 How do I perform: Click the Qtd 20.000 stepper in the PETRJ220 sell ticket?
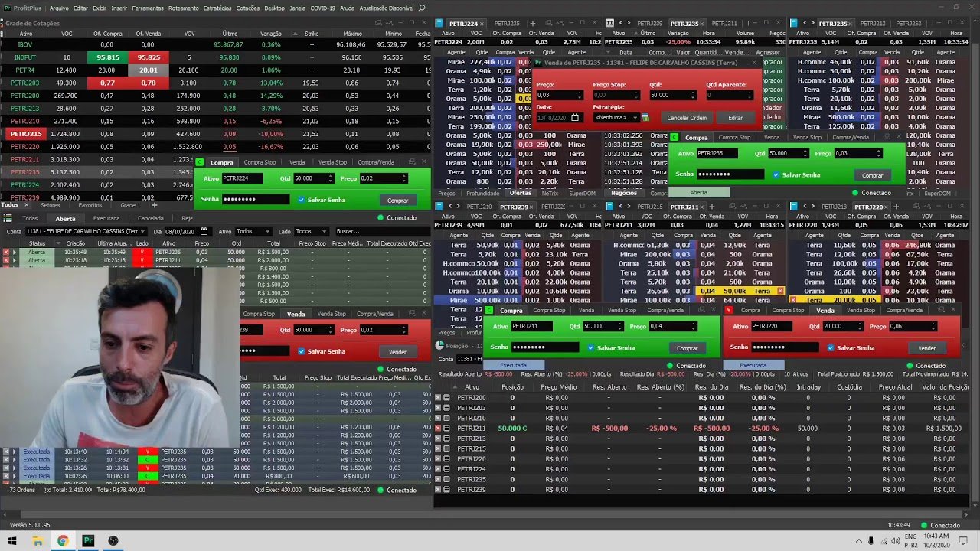pyautogui.click(x=860, y=326)
